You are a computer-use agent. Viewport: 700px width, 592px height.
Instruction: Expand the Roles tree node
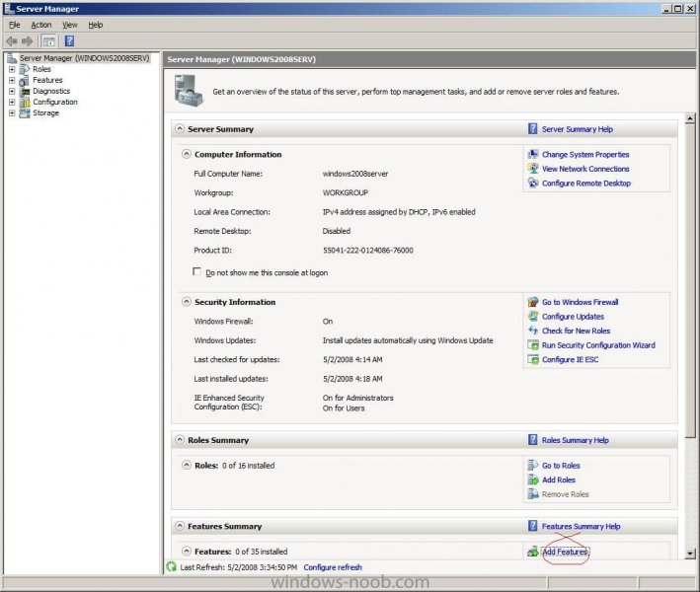point(12,69)
